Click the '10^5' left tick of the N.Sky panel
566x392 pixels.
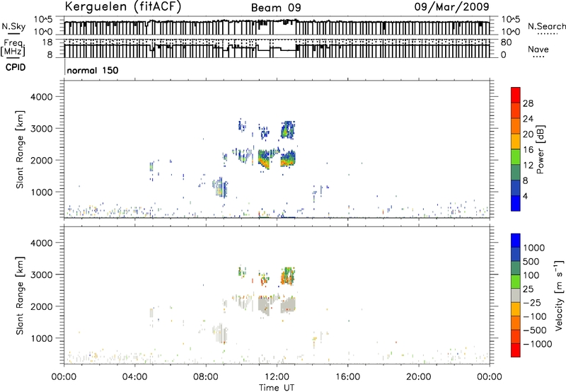tap(42, 19)
